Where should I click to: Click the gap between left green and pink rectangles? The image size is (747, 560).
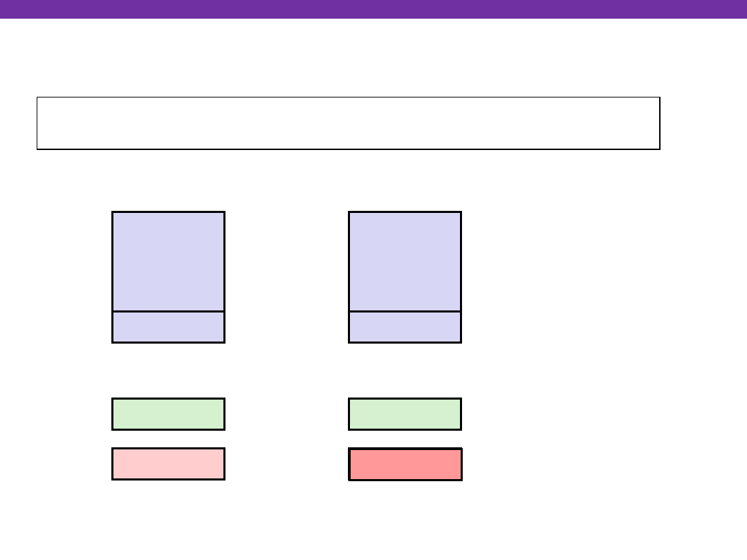click(168, 439)
